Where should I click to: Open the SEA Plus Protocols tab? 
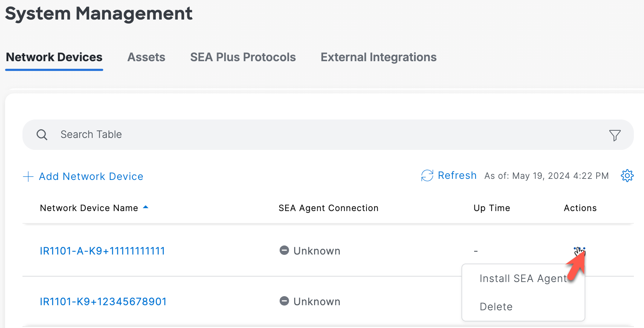click(243, 57)
